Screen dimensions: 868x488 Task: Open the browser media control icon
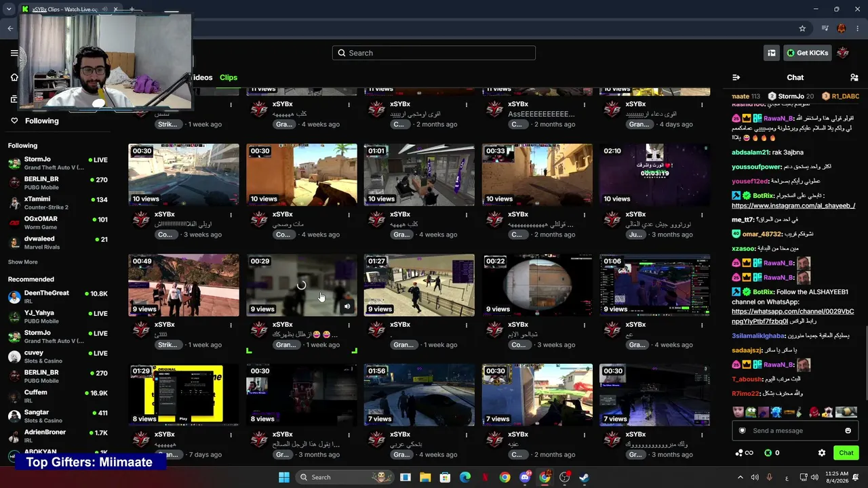tap(825, 28)
